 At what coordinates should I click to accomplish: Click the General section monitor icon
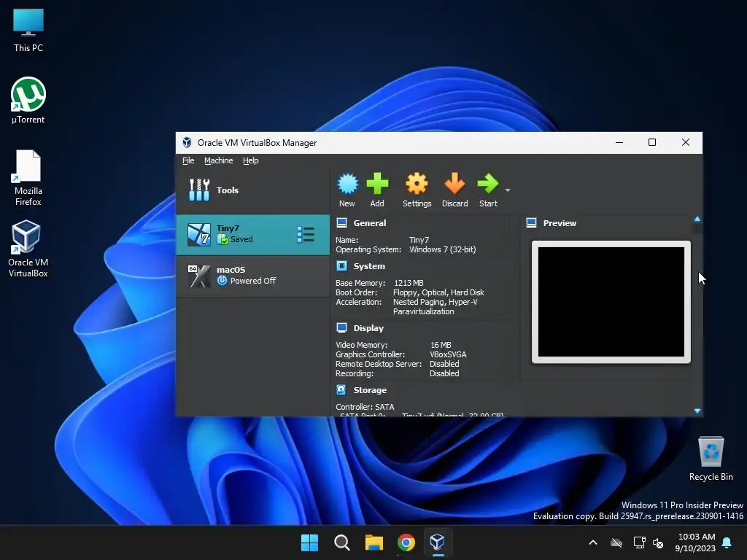pyautogui.click(x=341, y=223)
